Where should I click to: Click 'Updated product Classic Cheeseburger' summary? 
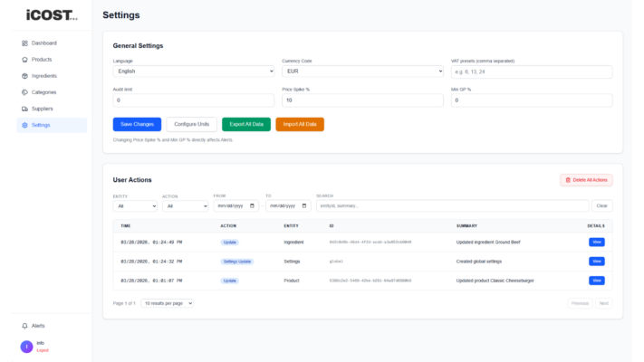495,281
